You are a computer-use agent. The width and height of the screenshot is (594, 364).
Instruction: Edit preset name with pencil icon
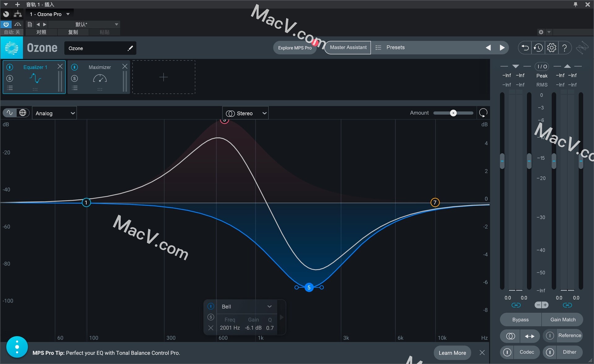[x=130, y=48]
